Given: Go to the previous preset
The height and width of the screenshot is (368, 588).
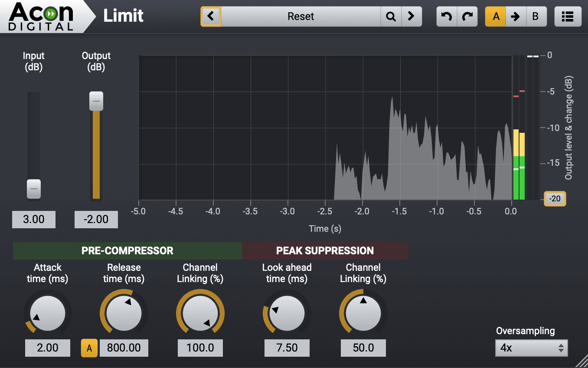Looking at the screenshot, I should [211, 16].
